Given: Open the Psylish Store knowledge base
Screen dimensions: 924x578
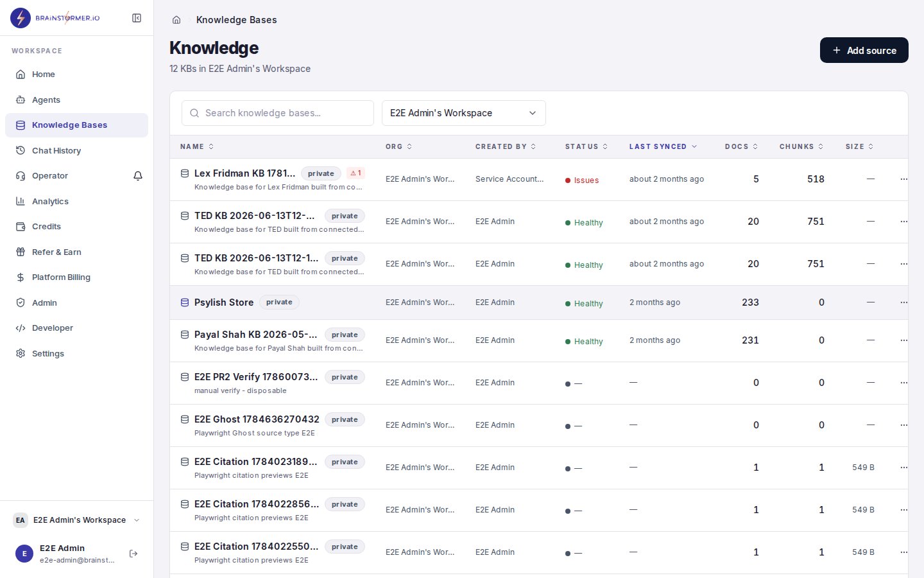Looking at the screenshot, I should (x=224, y=302).
